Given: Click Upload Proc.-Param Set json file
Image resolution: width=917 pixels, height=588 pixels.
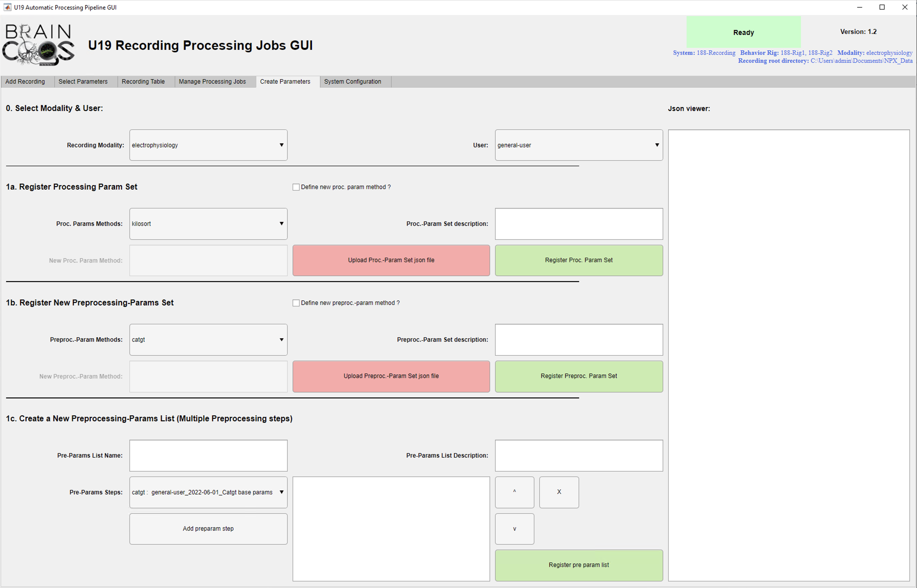Looking at the screenshot, I should click(x=391, y=260).
